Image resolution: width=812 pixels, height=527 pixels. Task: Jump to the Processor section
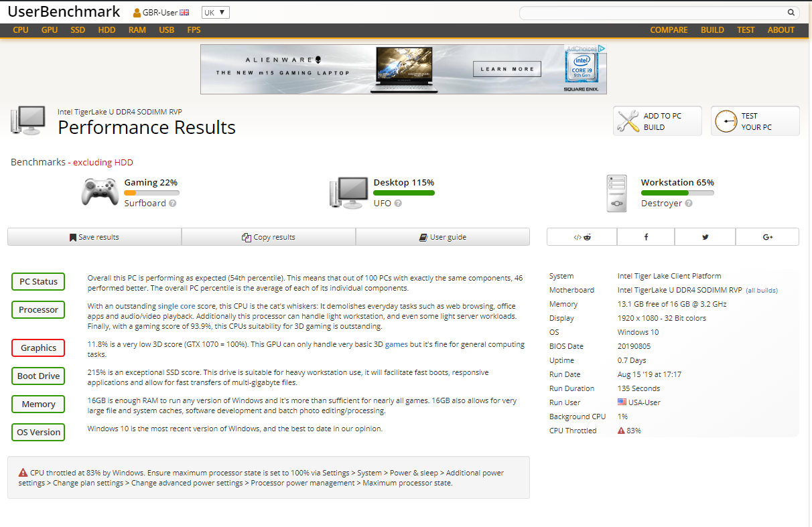point(38,310)
